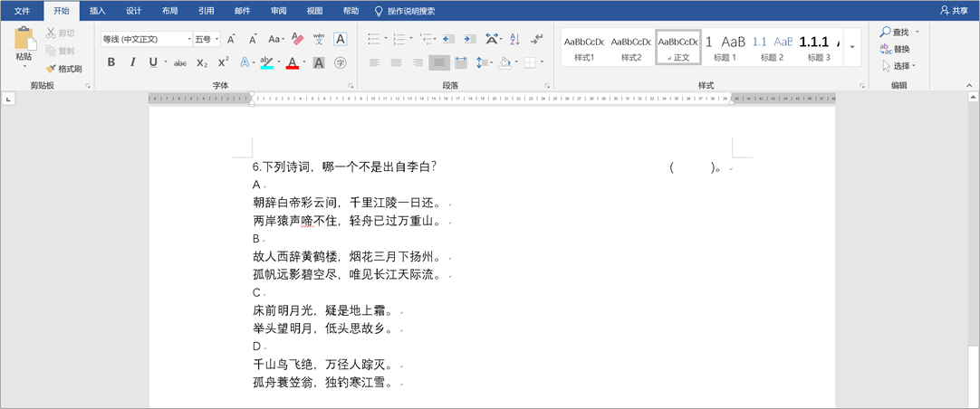Screen dimensions: 980x409
Task: Decrease font size with the shrink font icon
Action: coord(253,39)
